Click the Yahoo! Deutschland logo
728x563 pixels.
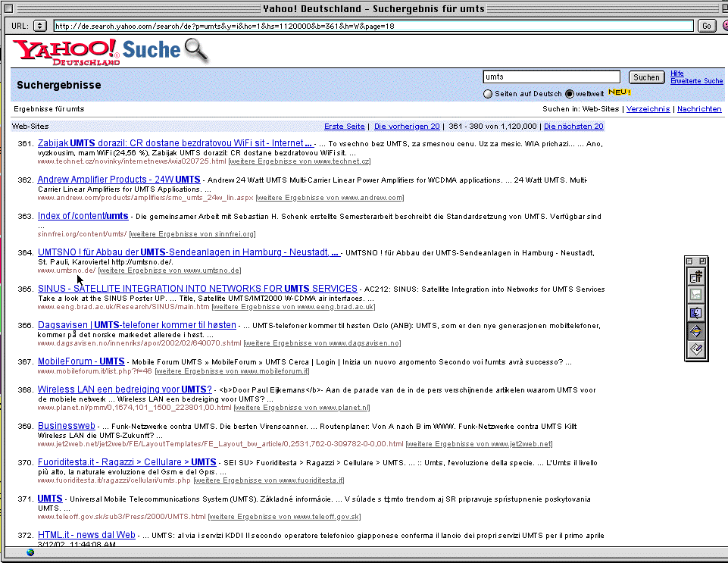(x=66, y=52)
